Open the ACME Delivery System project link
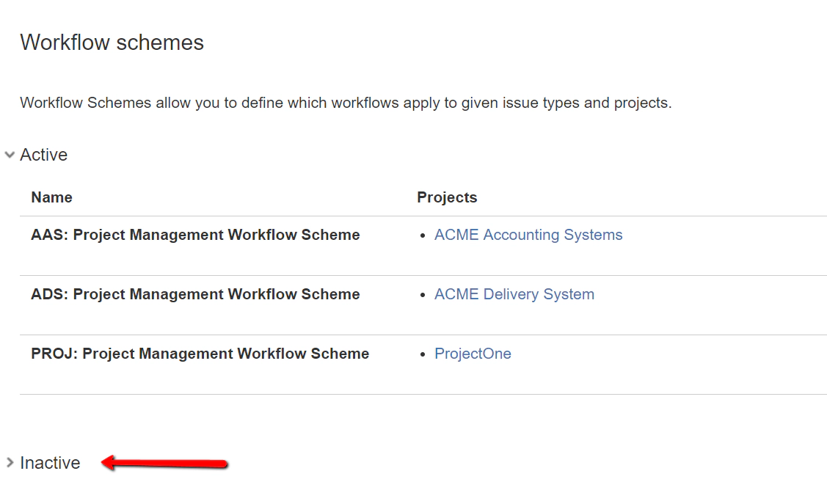 [x=514, y=294]
